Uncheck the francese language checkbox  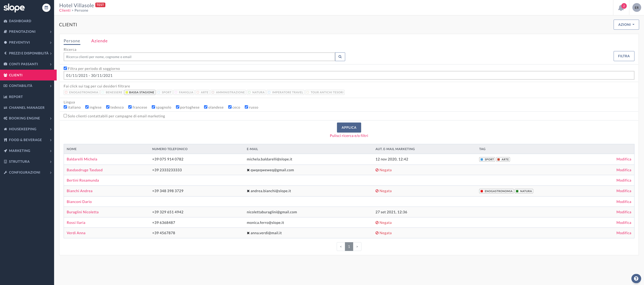click(130, 107)
